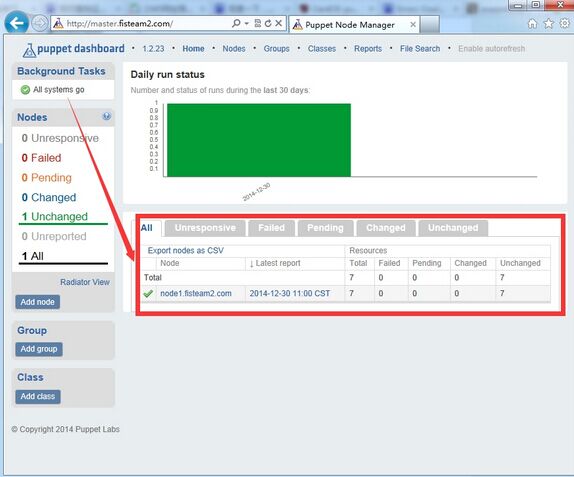
Task: Click the search magnifier in address bar
Action: 236,23
